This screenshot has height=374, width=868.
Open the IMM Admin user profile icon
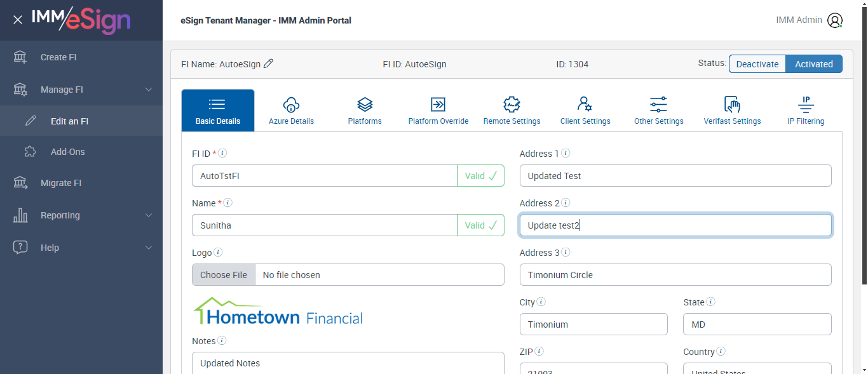click(835, 20)
